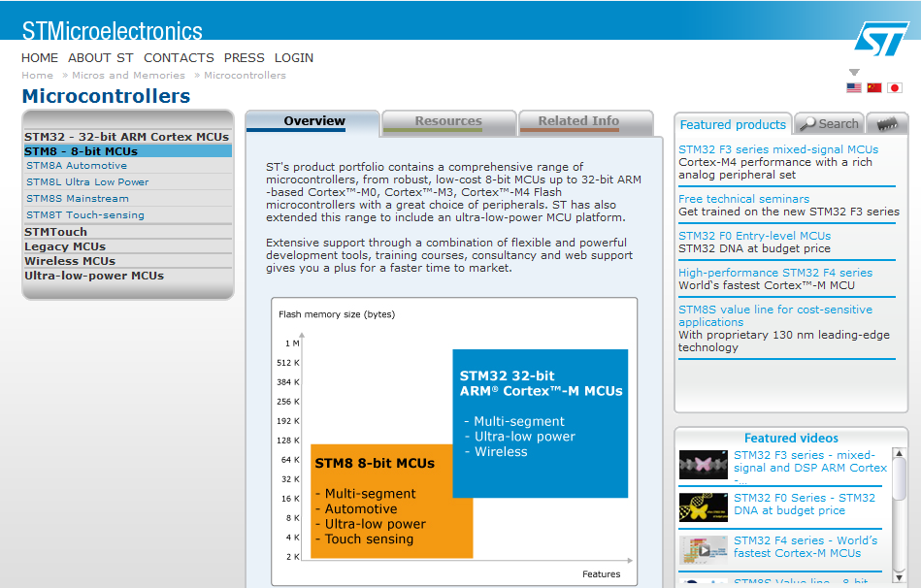The image size is (921, 588).
Task: Open STM32 F4 World's fastest video link
Action: pyautogui.click(x=806, y=547)
